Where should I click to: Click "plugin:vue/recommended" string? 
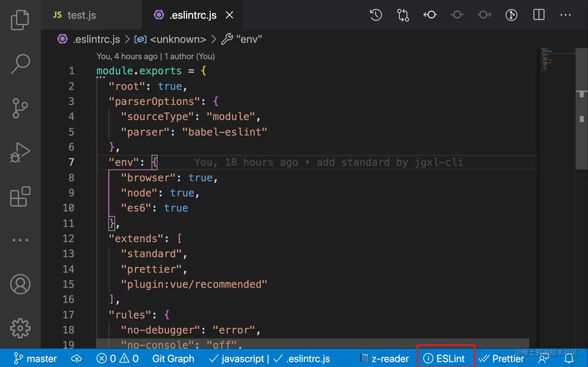(194, 284)
